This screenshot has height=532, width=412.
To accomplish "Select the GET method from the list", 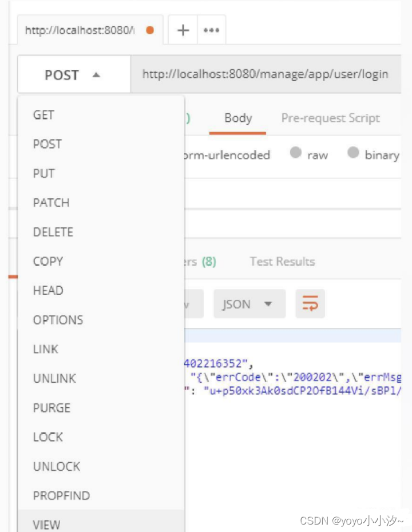I will [43, 115].
